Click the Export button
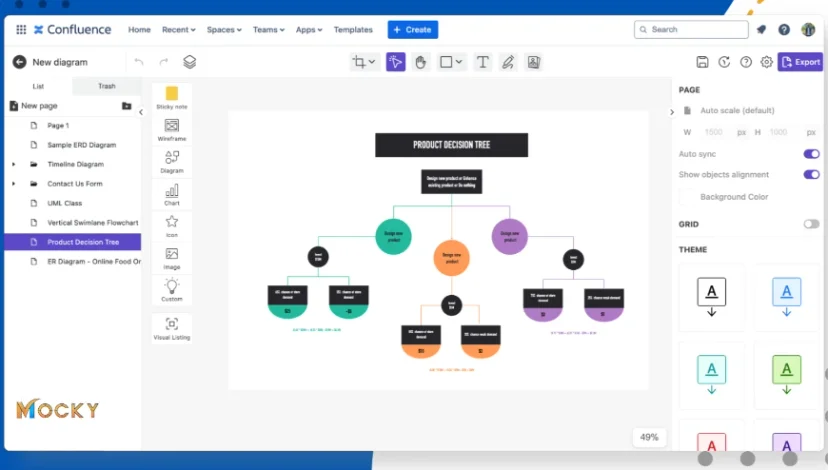Screen dimensions: 828x470 [801, 62]
